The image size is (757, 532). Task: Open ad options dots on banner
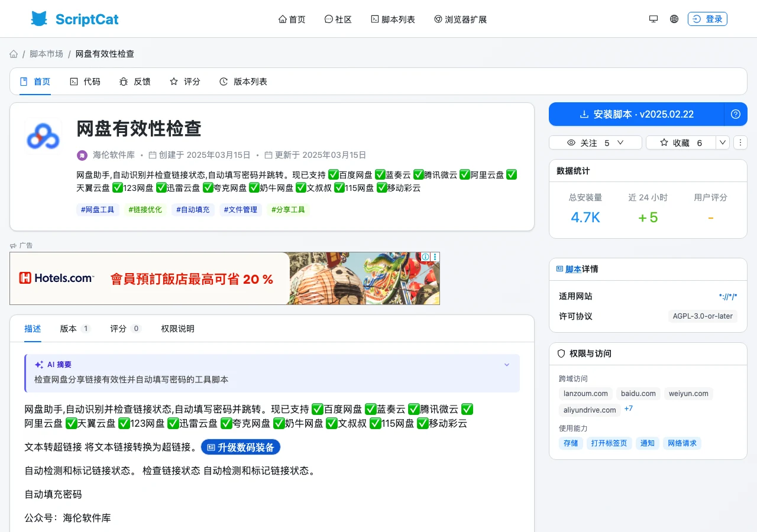coord(435,257)
